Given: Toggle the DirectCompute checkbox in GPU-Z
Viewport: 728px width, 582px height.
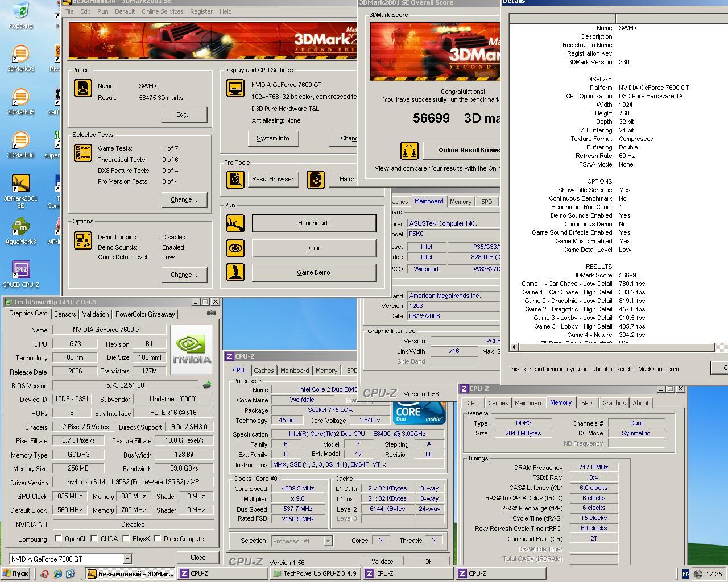Looking at the screenshot, I should pos(158,539).
